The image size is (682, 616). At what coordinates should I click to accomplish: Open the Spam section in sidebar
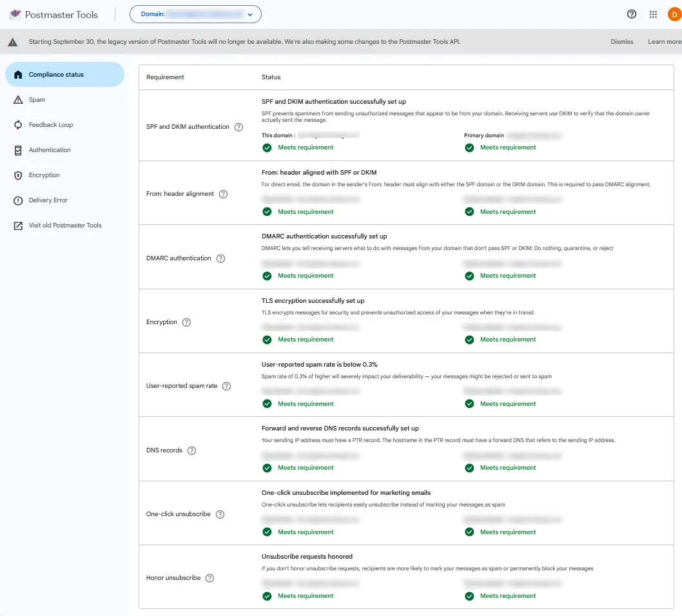[x=37, y=100]
